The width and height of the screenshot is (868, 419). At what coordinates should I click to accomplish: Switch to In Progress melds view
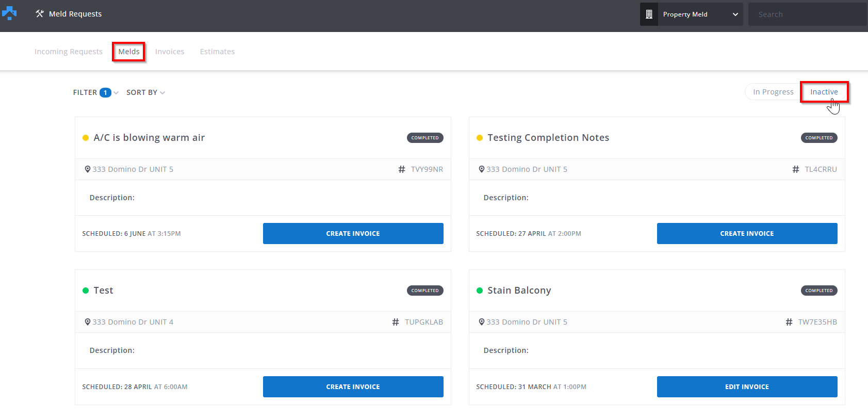point(773,92)
